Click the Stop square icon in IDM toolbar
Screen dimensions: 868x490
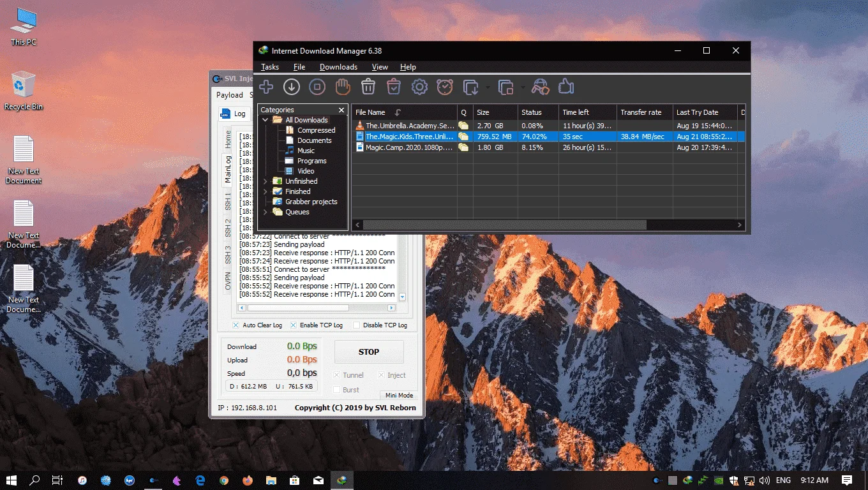click(317, 87)
